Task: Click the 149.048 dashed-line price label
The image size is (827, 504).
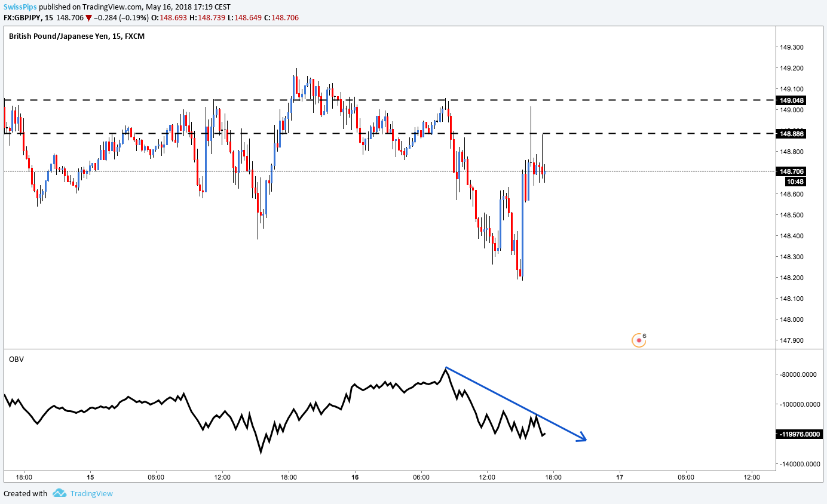Action: point(792,100)
